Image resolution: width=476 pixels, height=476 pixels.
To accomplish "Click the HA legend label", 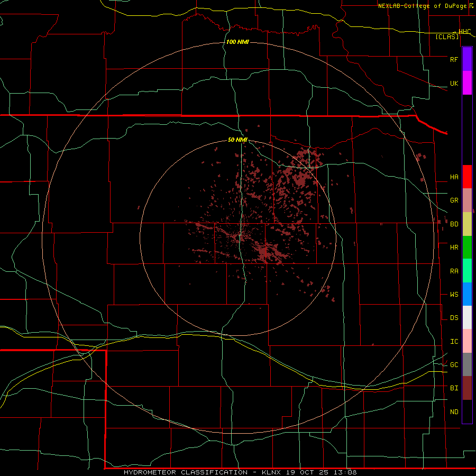I will pyautogui.click(x=454, y=177).
